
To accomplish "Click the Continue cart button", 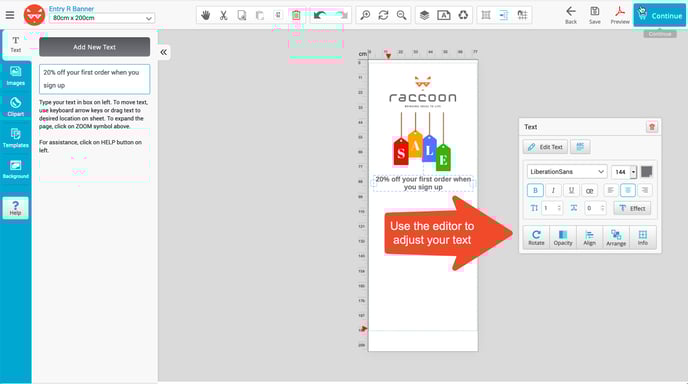I will tap(659, 15).
